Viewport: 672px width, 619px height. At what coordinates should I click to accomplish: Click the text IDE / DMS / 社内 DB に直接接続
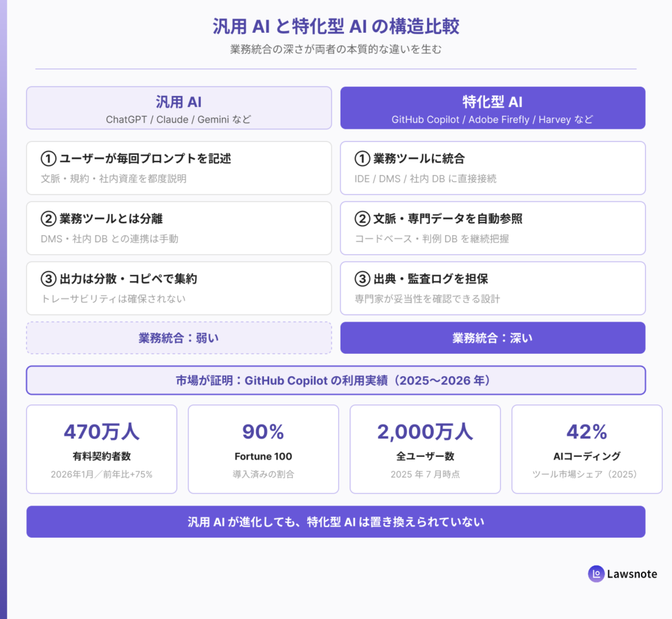click(x=425, y=179)
